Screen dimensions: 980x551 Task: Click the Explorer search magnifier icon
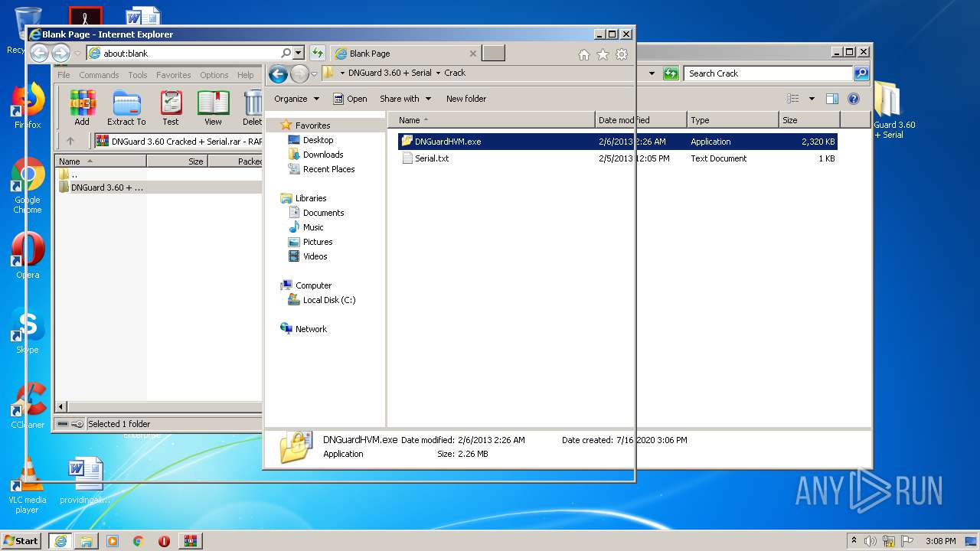(x=861, y=73)
